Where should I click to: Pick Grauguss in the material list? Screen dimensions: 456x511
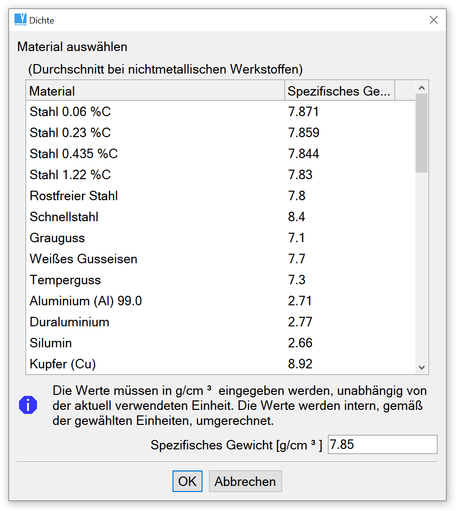221,238
